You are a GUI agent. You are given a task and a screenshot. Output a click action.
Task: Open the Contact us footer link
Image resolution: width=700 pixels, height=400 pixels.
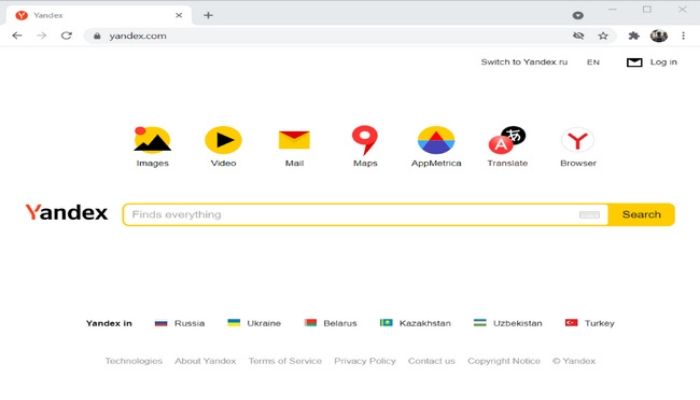(431, 361)
